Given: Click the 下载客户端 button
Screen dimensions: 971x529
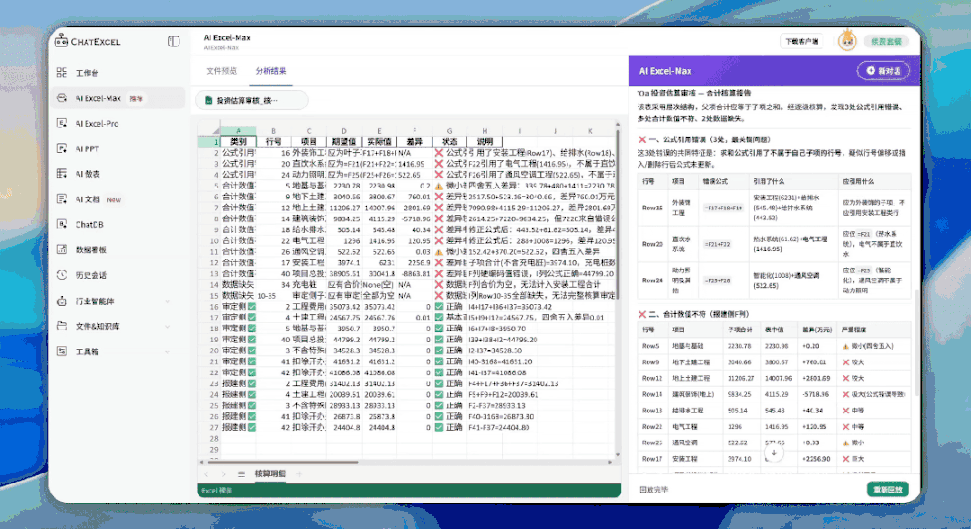Looking at the screenshot, I should [801, 42].
